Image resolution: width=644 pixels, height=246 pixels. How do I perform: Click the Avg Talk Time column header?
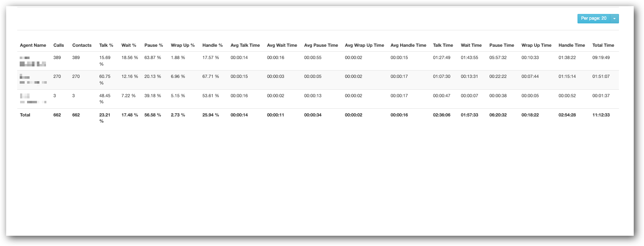[245, 46]
